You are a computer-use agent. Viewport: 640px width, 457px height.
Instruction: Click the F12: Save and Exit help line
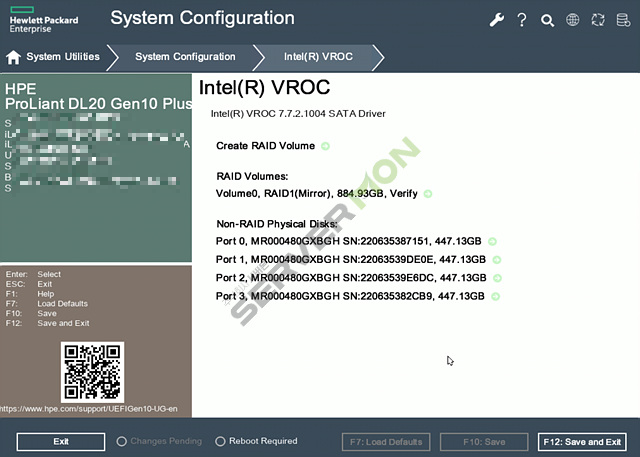pos(47,323)
